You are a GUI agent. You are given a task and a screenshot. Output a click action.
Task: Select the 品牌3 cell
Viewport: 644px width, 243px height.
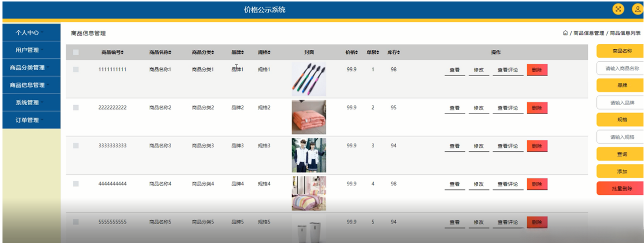point(237,146)
